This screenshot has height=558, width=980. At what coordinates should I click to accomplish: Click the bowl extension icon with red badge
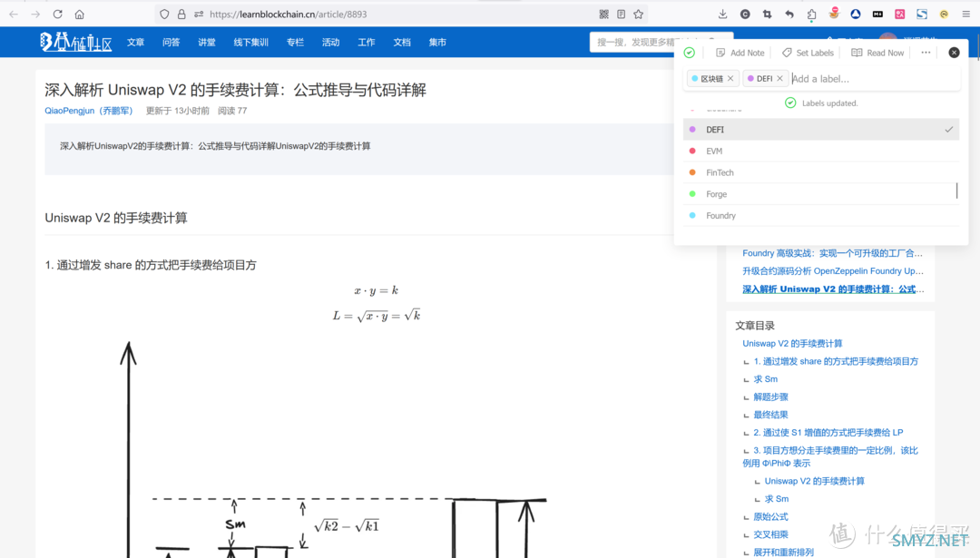point(834,13)
